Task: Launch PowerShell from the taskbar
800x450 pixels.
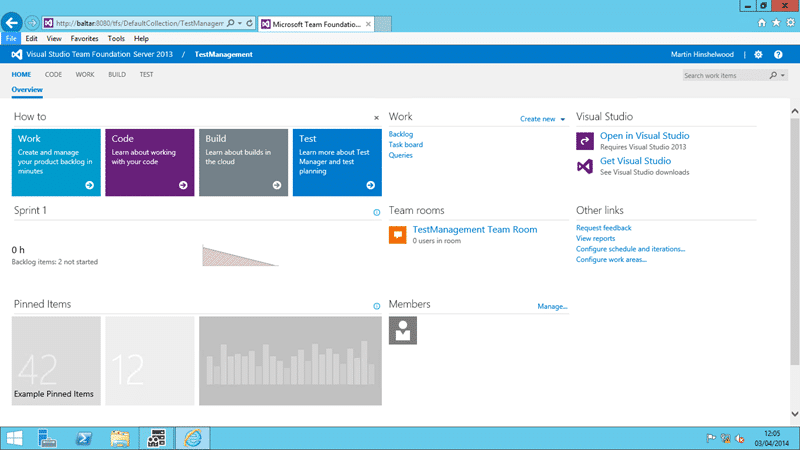Action: coord(84,438)
